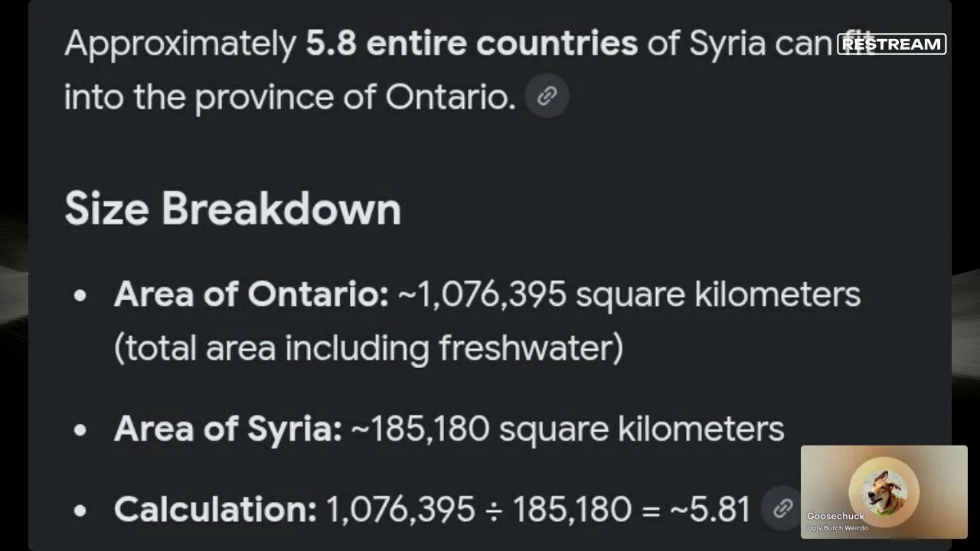Select the bold '5.8 entire countries' text
Viewport: 980px width, 551px height.
472,44
